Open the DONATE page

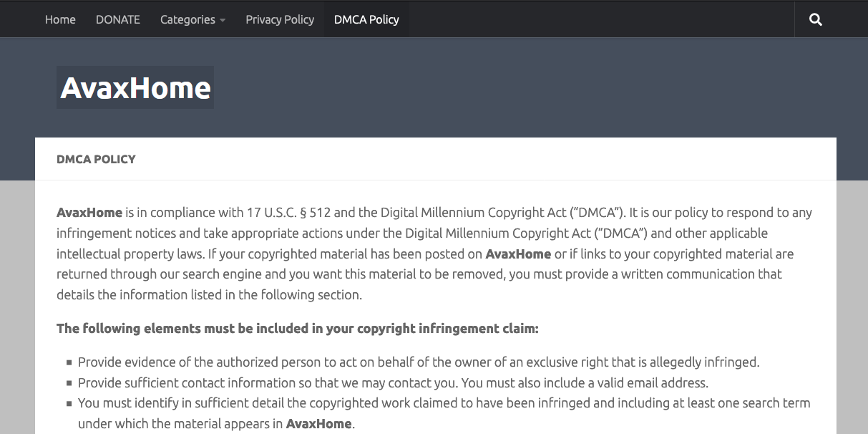click(x=118, y=19)
